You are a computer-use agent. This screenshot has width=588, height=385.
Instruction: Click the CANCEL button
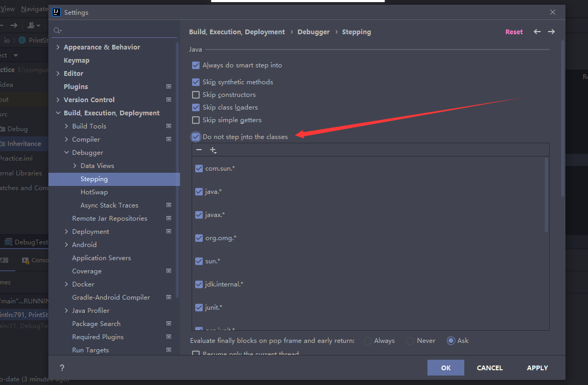490,368
